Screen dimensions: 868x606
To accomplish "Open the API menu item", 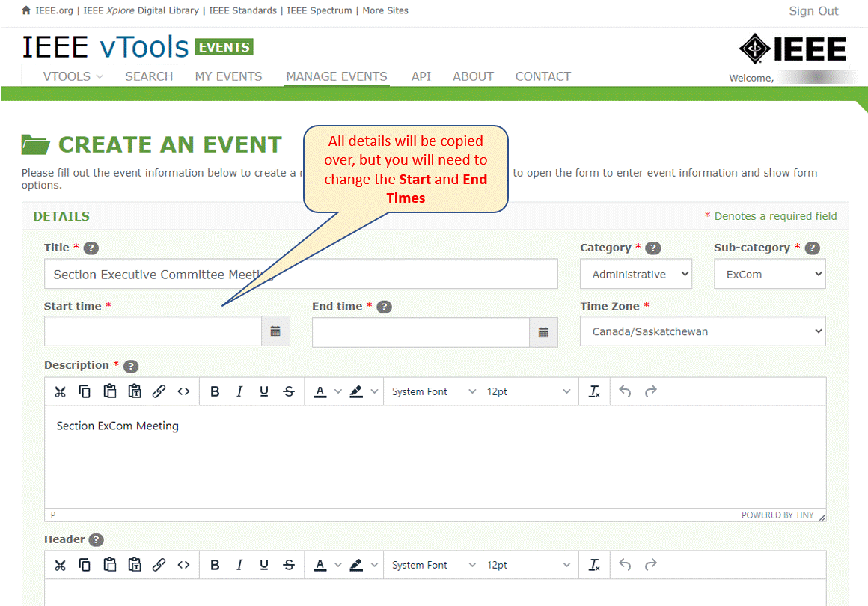I will [x=421, y=76].
